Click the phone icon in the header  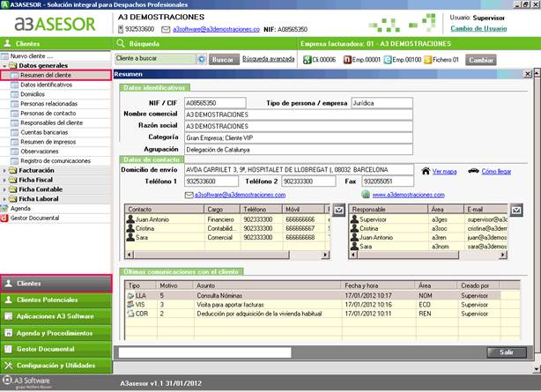click(121, 29)
